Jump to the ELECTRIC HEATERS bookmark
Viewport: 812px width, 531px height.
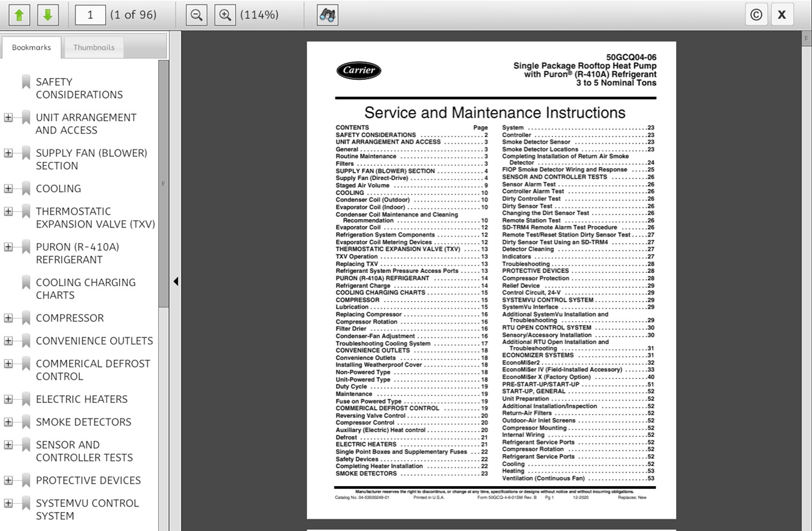(x=81, y=399)
